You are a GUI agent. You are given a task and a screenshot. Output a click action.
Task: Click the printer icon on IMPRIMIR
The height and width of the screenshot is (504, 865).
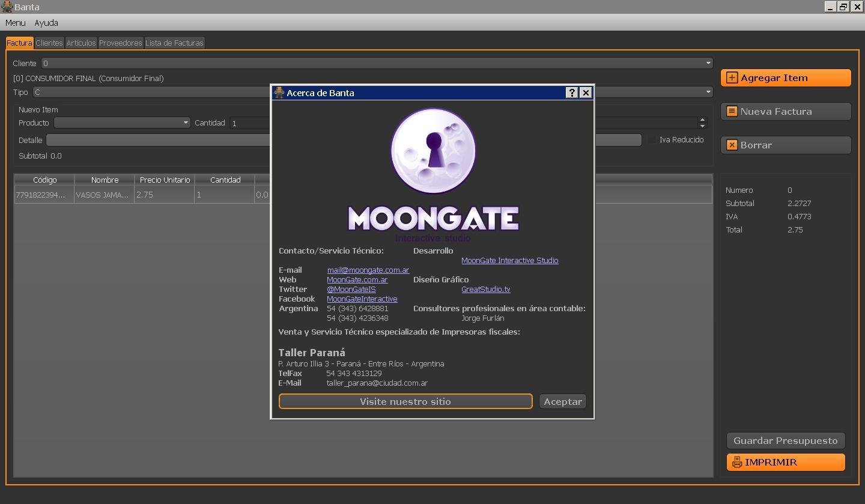tap(737, 462)
